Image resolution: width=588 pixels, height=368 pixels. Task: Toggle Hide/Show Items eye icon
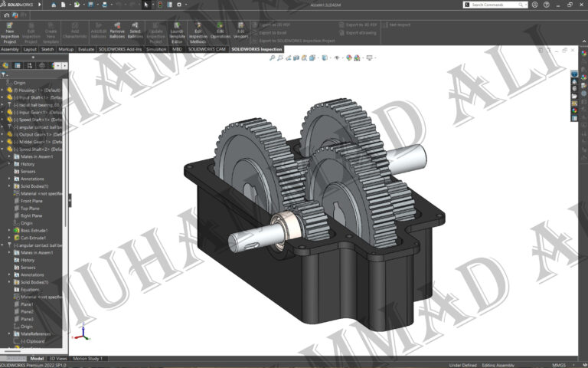(x=337, y=58)
